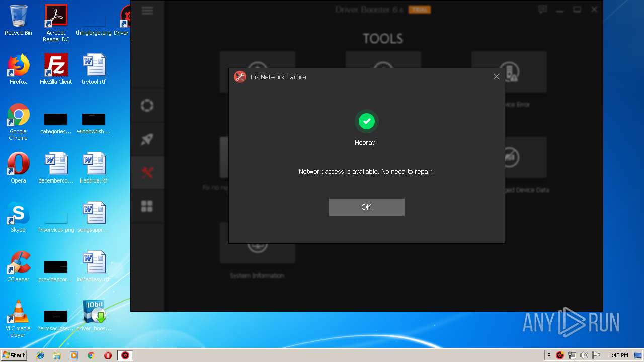This screenshot has width=644, height=362.
Task: Select the providedcor desktop file
Action: (x=56, y=271)
